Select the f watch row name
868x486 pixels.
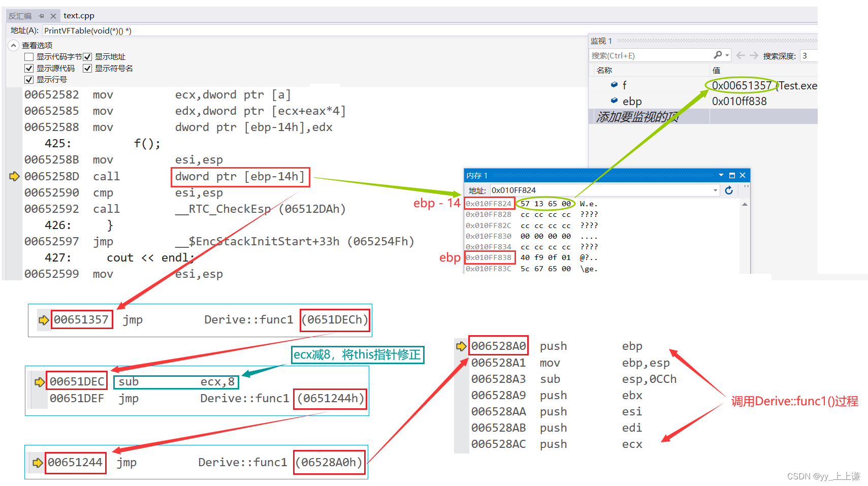(624, 85)
